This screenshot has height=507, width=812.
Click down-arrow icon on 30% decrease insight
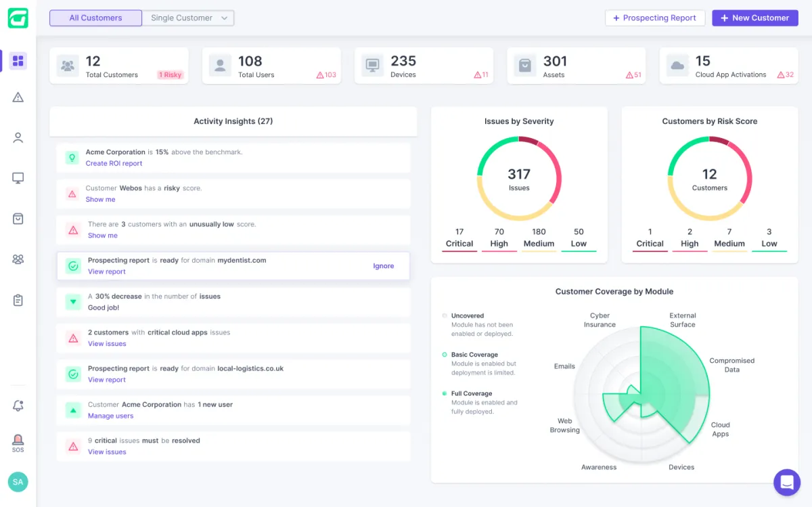[x=73, y=302]
